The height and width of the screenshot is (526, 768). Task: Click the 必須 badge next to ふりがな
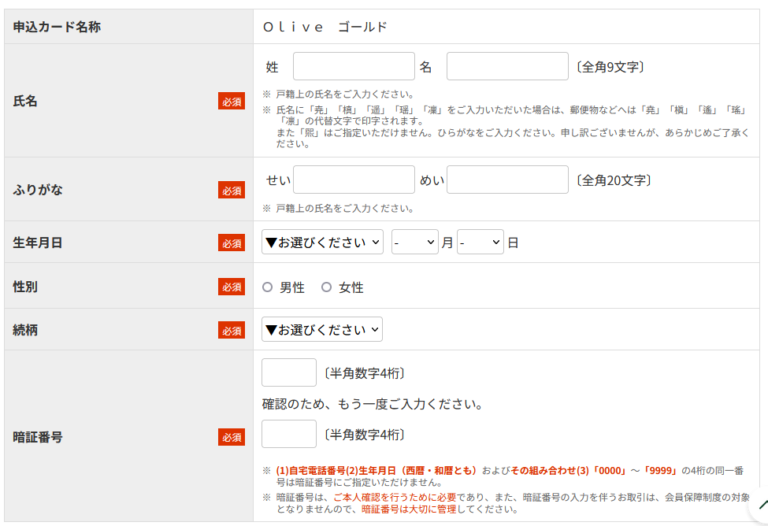[231, 190]
